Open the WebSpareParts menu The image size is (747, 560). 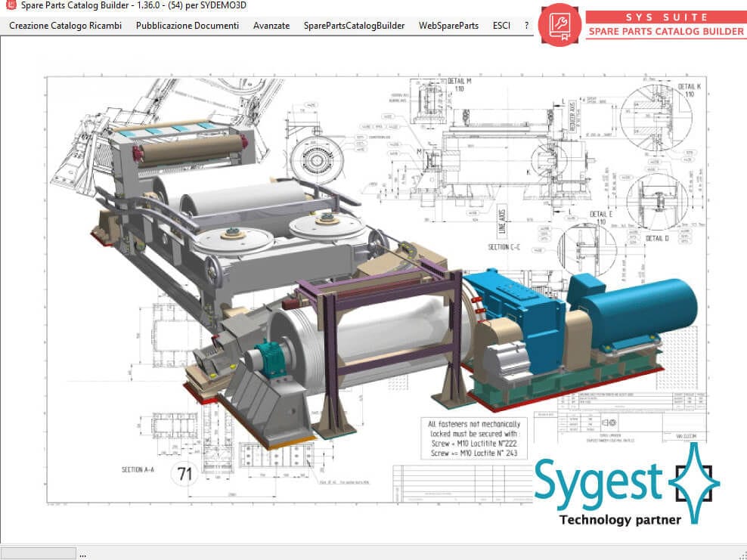click(x=448, y=25)
